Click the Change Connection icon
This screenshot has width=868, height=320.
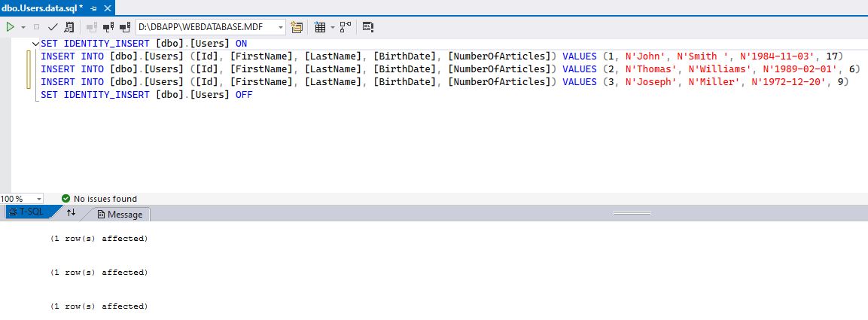[125, 26]
